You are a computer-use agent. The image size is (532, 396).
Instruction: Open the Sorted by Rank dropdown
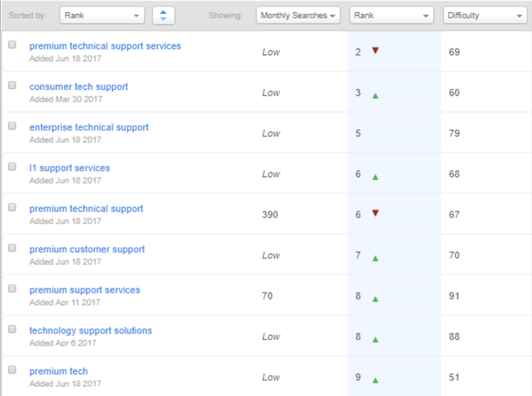(x=102, y=15)
